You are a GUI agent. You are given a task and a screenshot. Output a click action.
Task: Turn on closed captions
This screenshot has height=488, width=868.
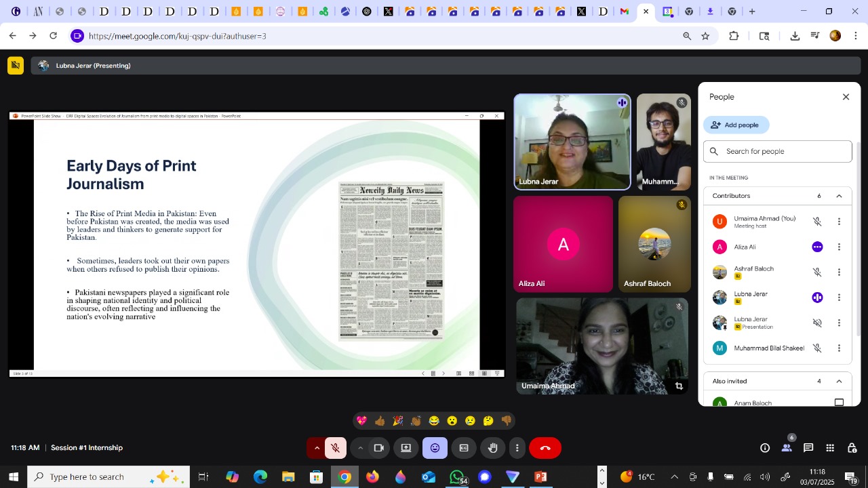pos(464,448)
